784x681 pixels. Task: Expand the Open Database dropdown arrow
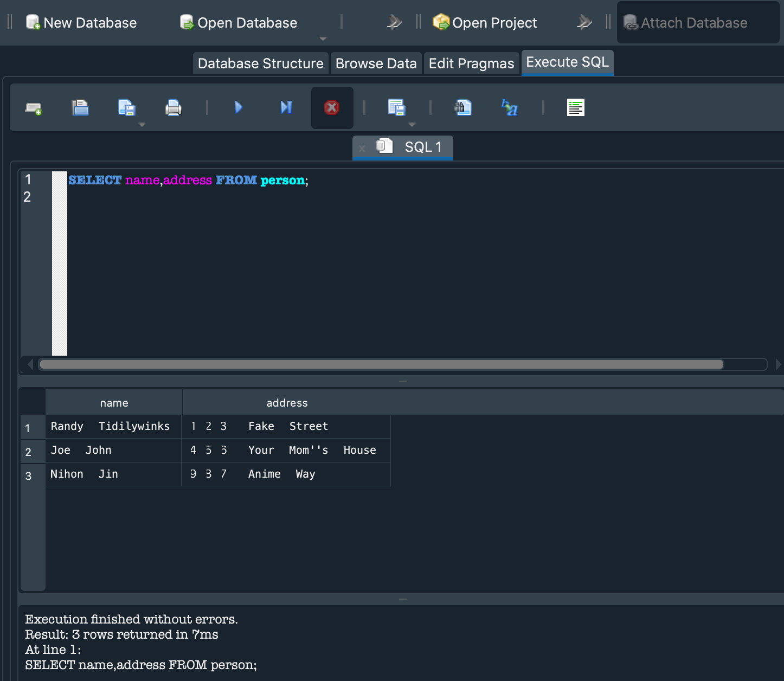point(323,39)
